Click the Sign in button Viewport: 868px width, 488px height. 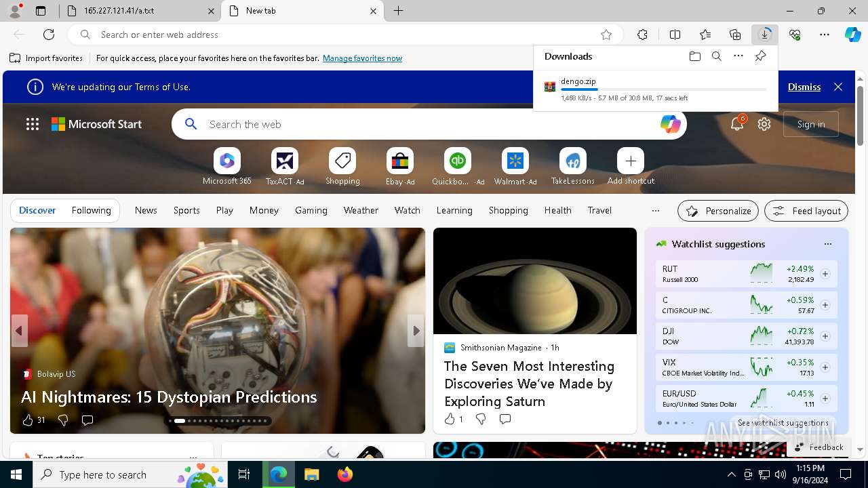click(811, 124)
